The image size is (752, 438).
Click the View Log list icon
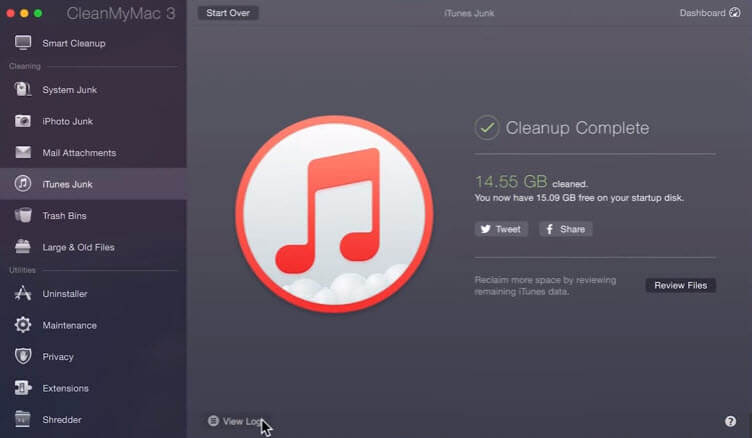[x=213, y=421]
